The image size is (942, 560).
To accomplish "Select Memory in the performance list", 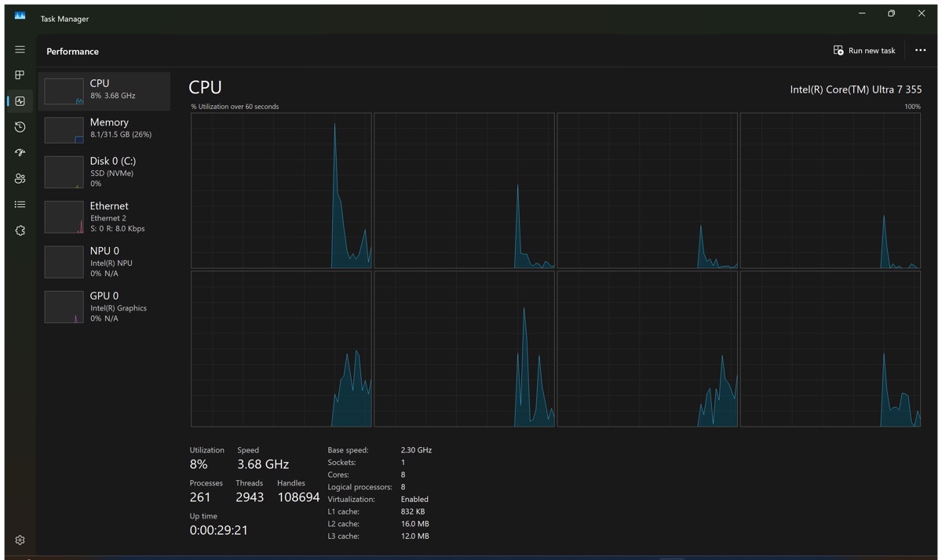I will (x=104, y=129).
